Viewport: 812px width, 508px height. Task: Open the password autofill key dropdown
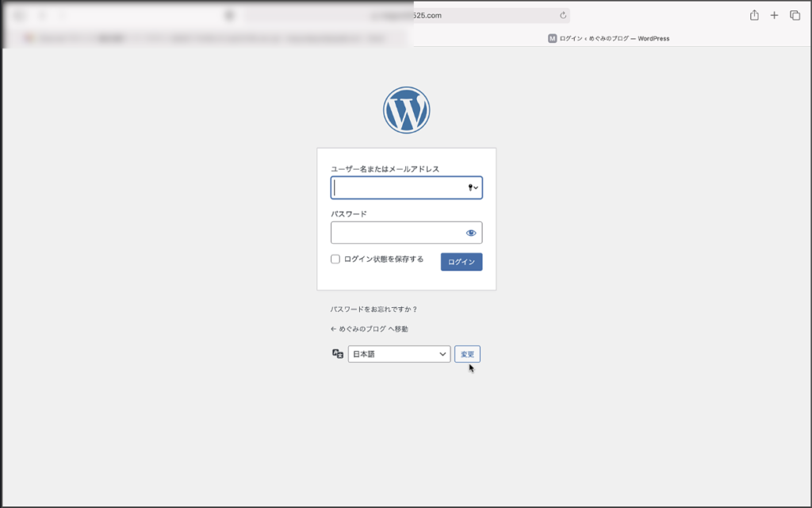[x=473, y=187]
